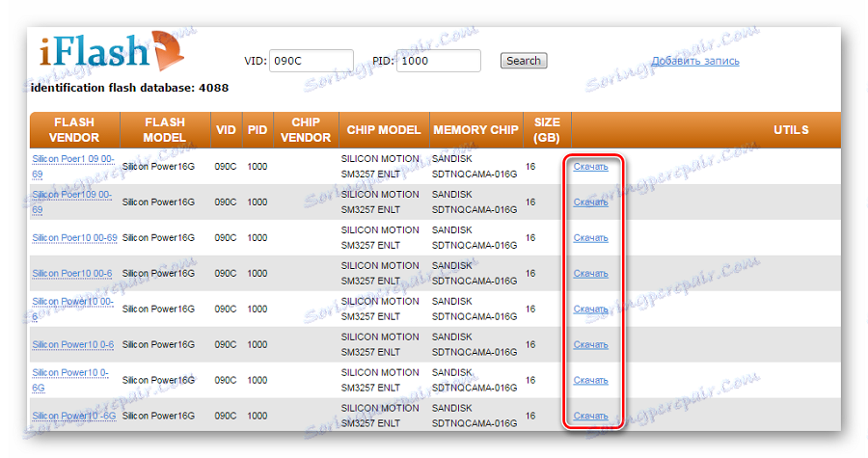This screenshot has height=458, width=868.
Task: Open the Silicon Poer1 09 00-69 vendor link
Action: pos(73,167)
